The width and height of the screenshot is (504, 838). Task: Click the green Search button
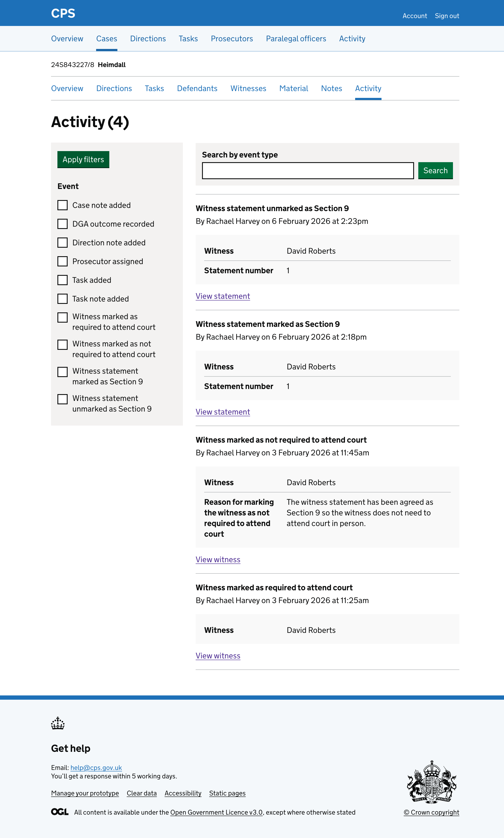435,171
